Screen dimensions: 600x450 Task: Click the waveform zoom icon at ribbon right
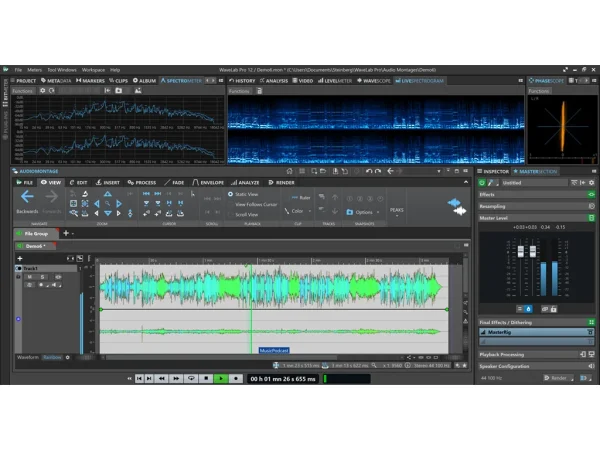pos(455,204)
